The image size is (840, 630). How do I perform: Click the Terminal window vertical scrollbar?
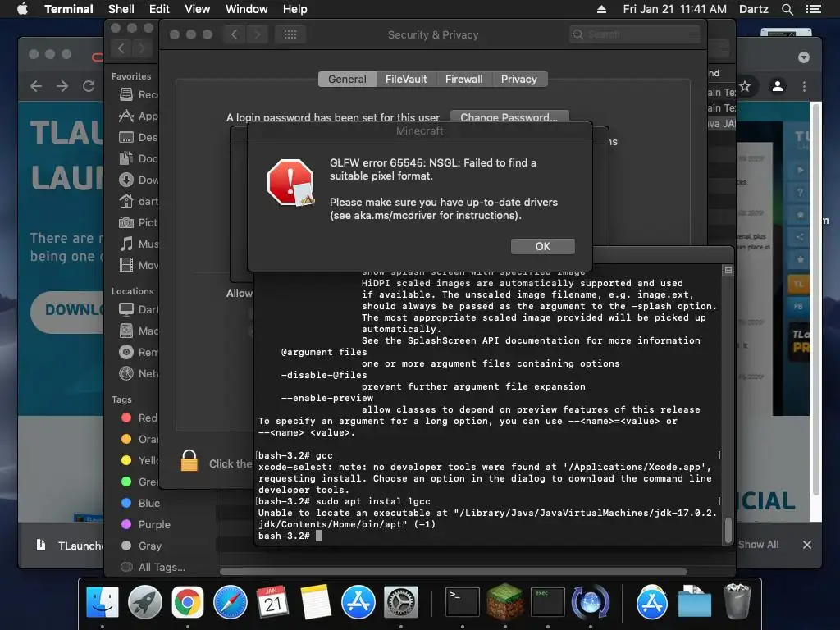(728, 531)
